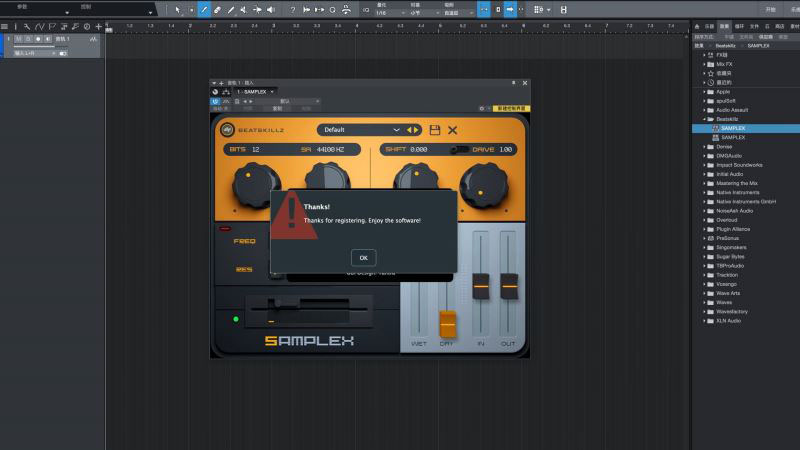The width and height of the screenshot is (800, 450).
Task: Select highlighted SAMPLEX in browser
Action: coord(745,128)
